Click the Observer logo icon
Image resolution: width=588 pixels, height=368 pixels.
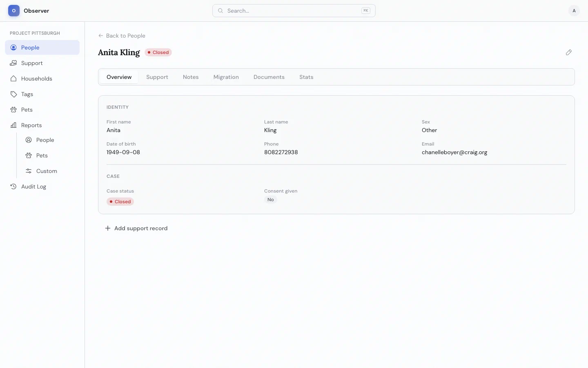point(14,11)
